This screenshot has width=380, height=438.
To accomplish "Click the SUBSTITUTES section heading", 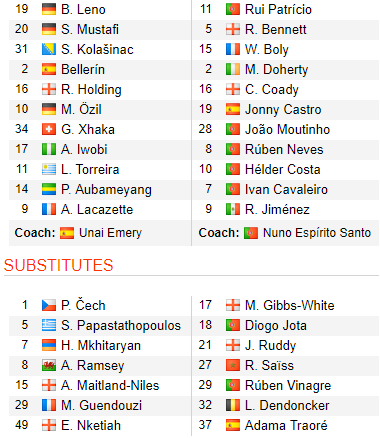I will pyautogui.click(x=59, y=265).
